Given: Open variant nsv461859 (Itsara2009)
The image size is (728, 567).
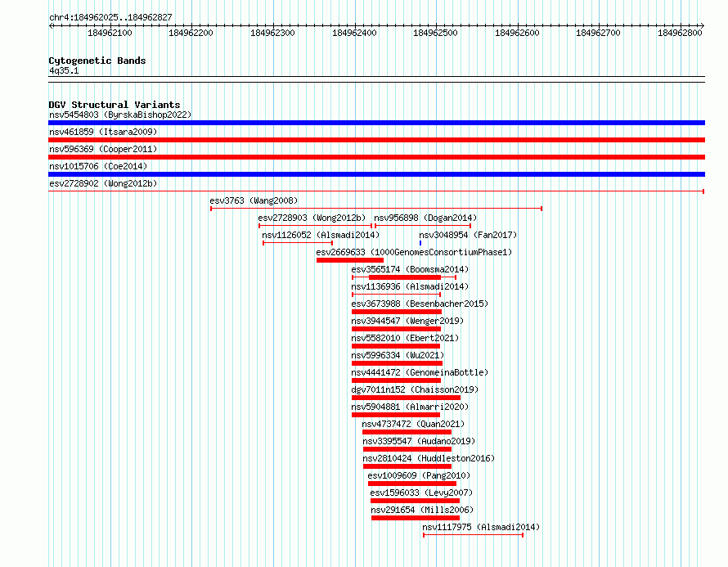Looking at the screenshot, I should coord(103,132).
